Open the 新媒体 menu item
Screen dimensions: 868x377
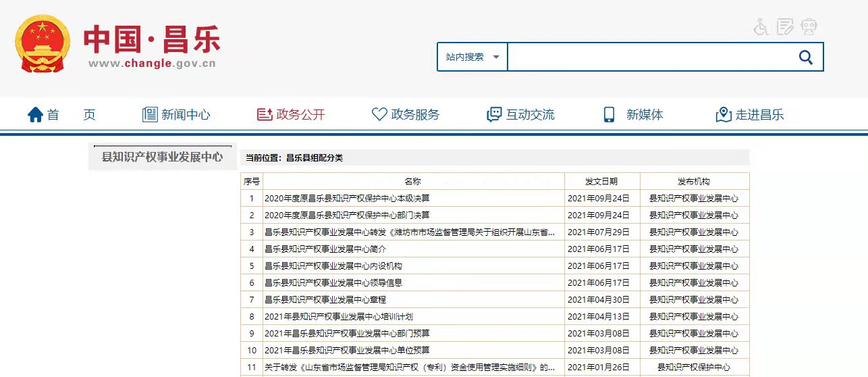point(644,115)
